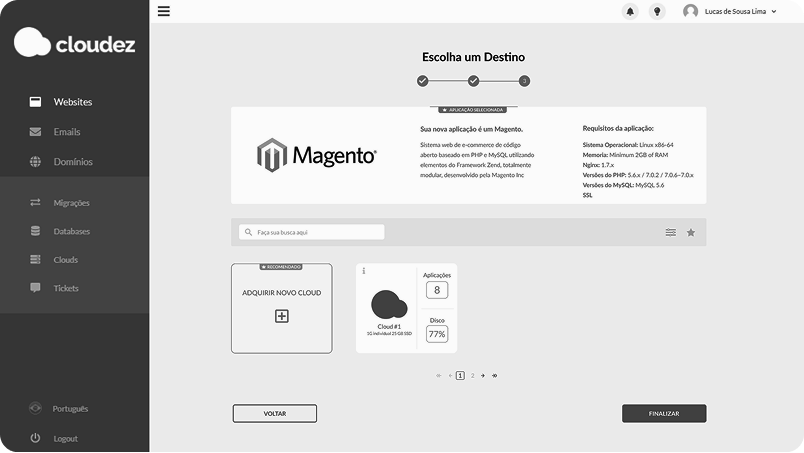This screenshot has width=804, height=453.
Task: Go to last page arrow
Action: tap(495, 376)
